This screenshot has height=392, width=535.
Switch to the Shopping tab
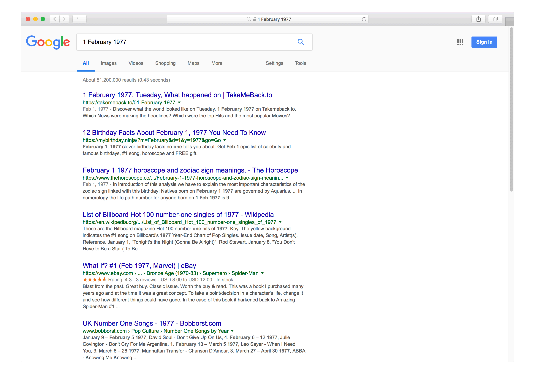pos(165,63)
